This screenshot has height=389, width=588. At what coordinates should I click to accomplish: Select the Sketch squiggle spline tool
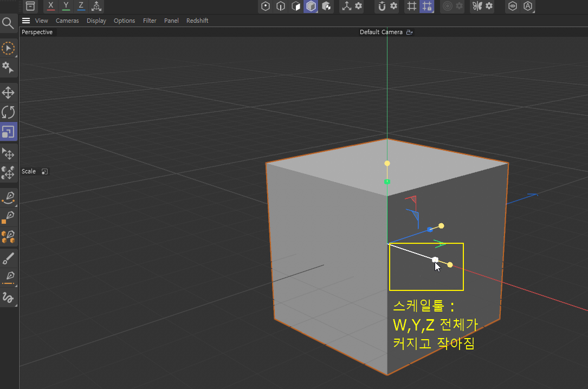tap(8, 298)
